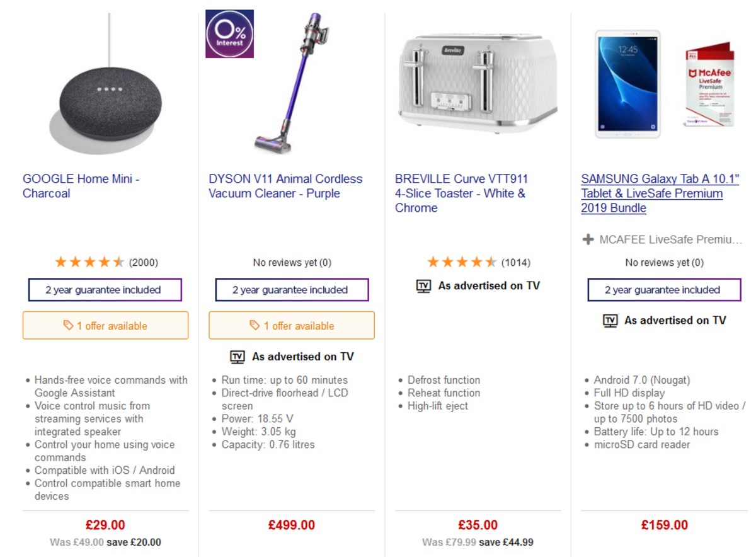Viewport: 756px width, 557px height.
Task: Click the £29.00 price under Google Home Mini
Action: click(x=105, y=524)
